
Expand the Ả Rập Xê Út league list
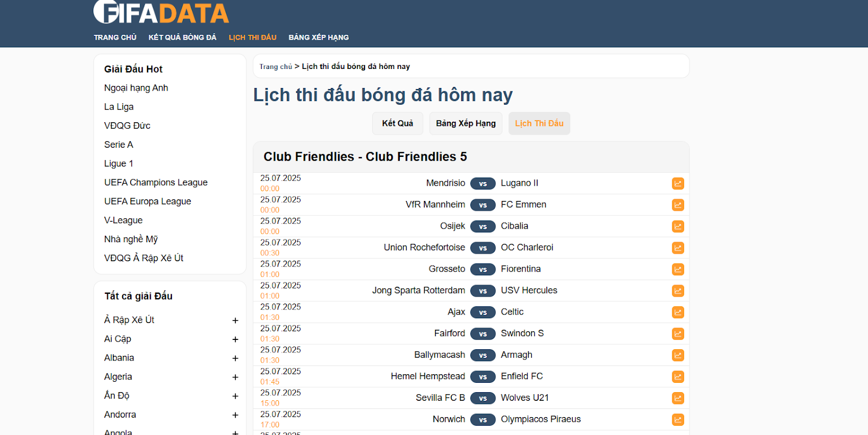pyautogui.click(x=235, y=320)
